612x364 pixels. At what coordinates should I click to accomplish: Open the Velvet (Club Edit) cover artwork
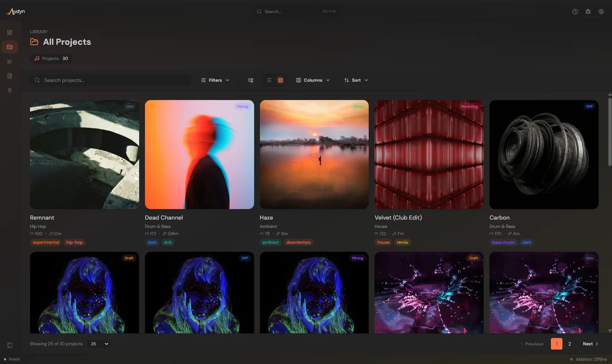tap(429, 155)
